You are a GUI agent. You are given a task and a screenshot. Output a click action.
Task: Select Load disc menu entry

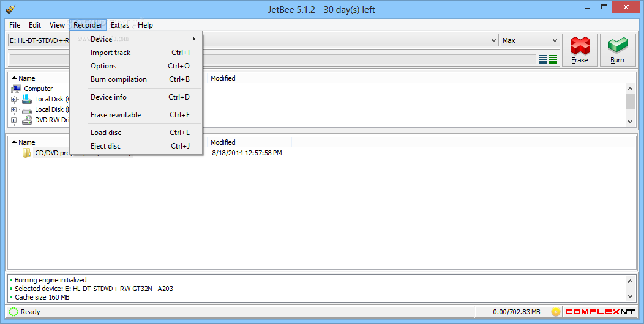(x=136, y=133)
